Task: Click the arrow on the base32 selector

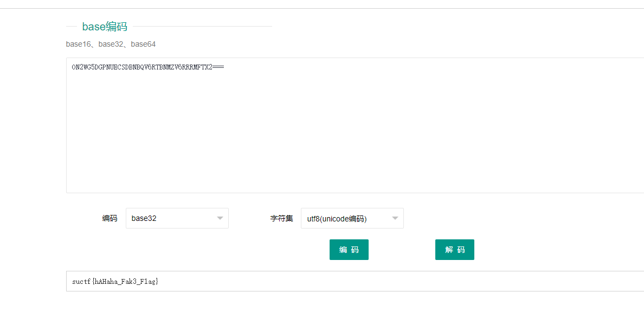Action: point(220,218)
